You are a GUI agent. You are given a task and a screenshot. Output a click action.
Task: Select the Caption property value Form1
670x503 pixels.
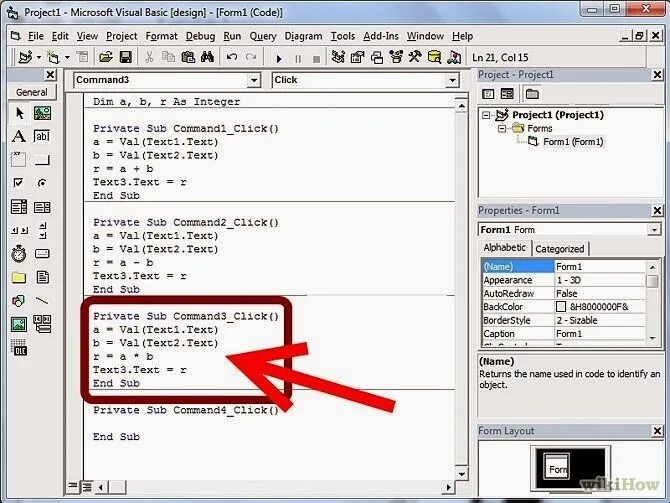tap(600, 333)
